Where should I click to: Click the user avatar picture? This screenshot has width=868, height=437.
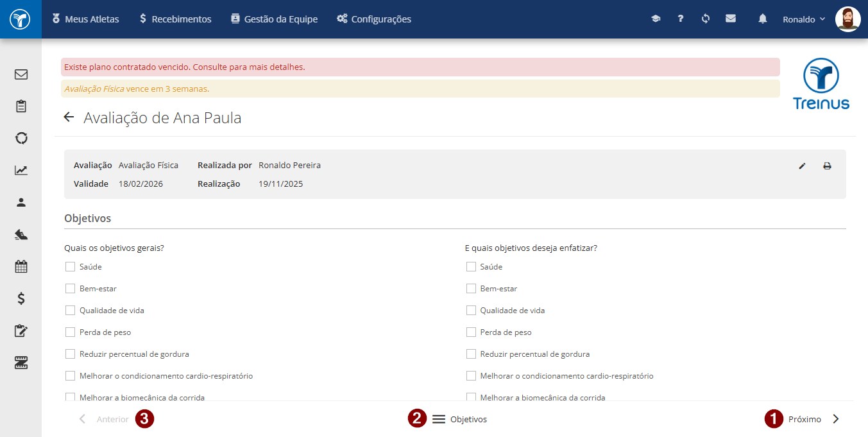pyautogui.click(x=848, y=19)
